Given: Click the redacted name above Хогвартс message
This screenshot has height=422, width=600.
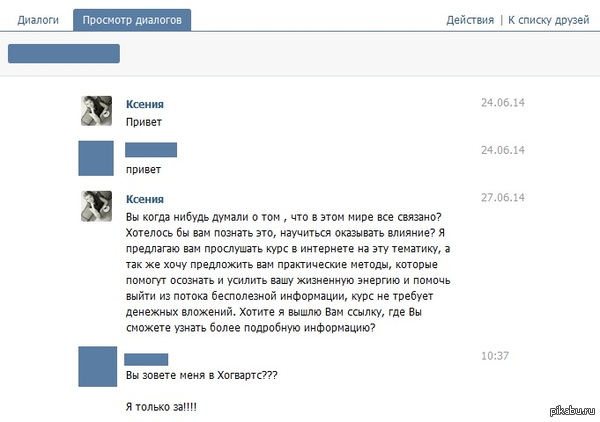Looking at the screenshot, I should click(x=146, y=359).
